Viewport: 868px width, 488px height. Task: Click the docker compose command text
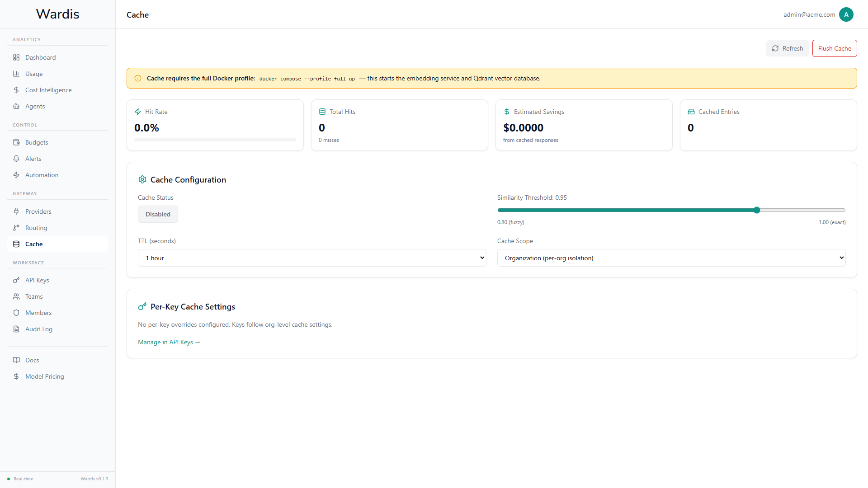(x=307, y=79)
